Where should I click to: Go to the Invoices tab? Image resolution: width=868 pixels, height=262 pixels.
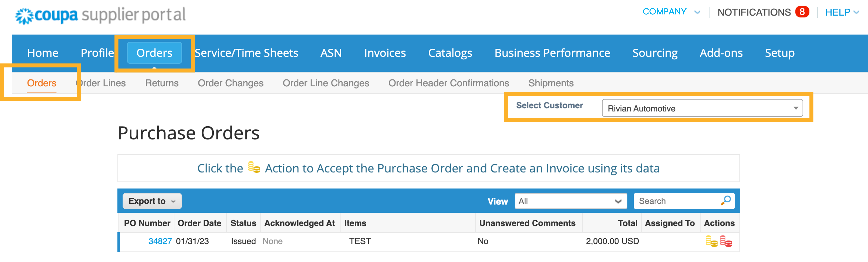[x=385, y=53]
